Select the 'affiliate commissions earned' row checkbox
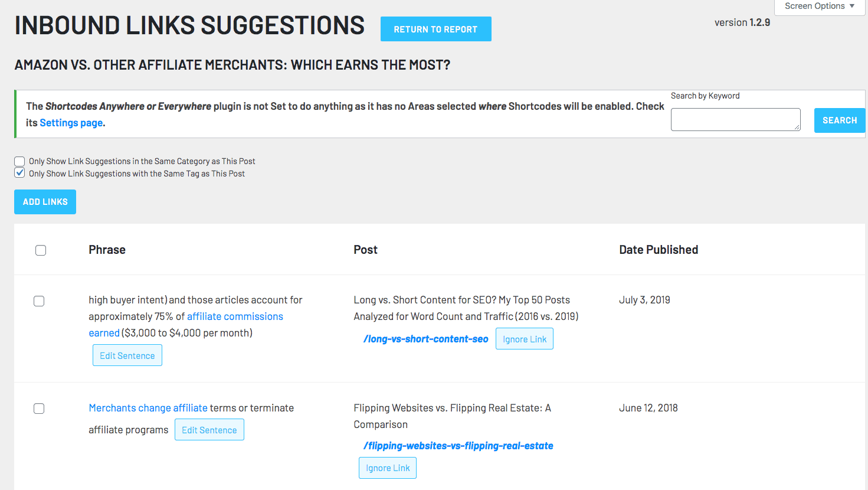This screenshot has width=868, height=490. pyautogui.click(x=39, y=301)
